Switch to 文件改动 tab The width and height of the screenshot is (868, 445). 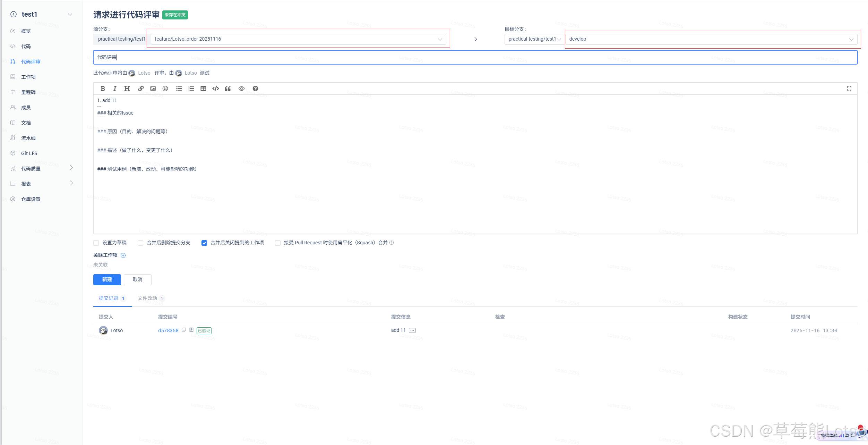(148, 298)
